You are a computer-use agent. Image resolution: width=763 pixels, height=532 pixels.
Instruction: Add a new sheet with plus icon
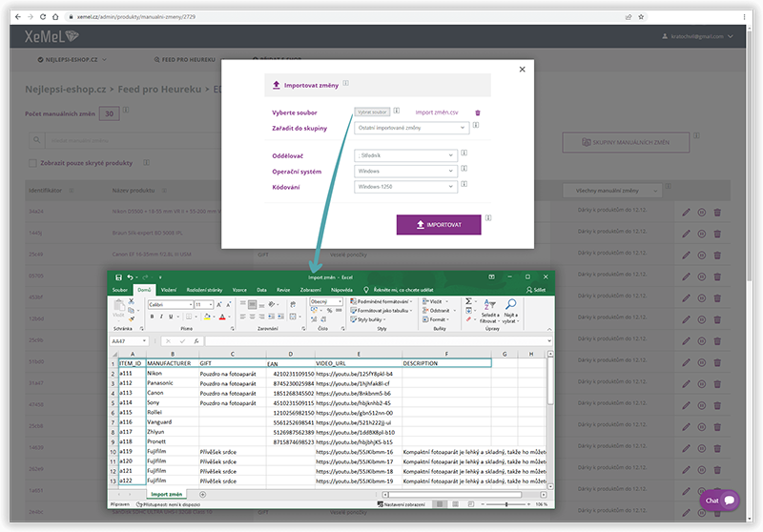tap(203, 495)
